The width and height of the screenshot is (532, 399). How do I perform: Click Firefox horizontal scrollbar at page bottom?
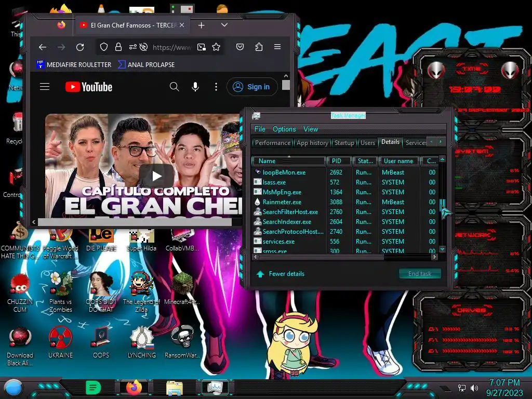point(135,222)
